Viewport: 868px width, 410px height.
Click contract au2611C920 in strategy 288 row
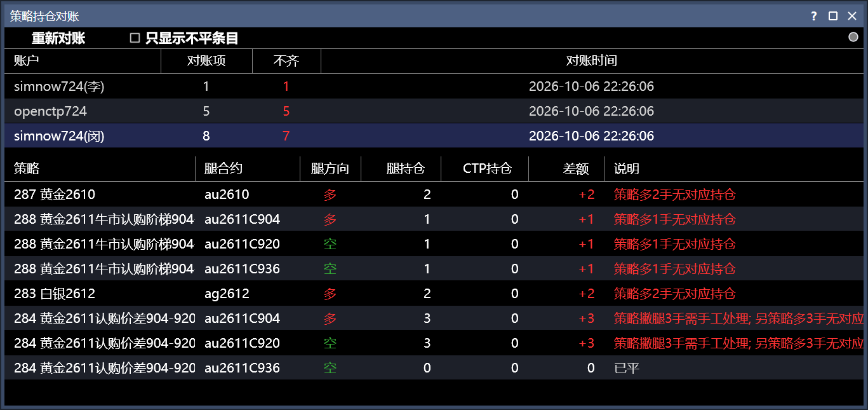point(242,244)
